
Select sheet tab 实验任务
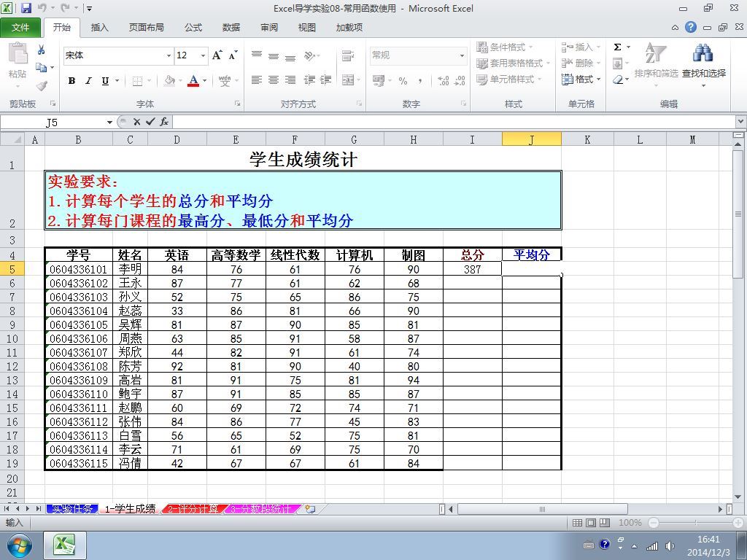pos(72,509)
